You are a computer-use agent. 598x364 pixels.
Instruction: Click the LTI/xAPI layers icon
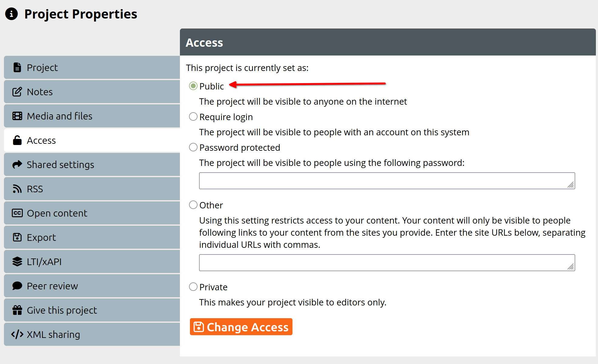(x=17, y=261)
